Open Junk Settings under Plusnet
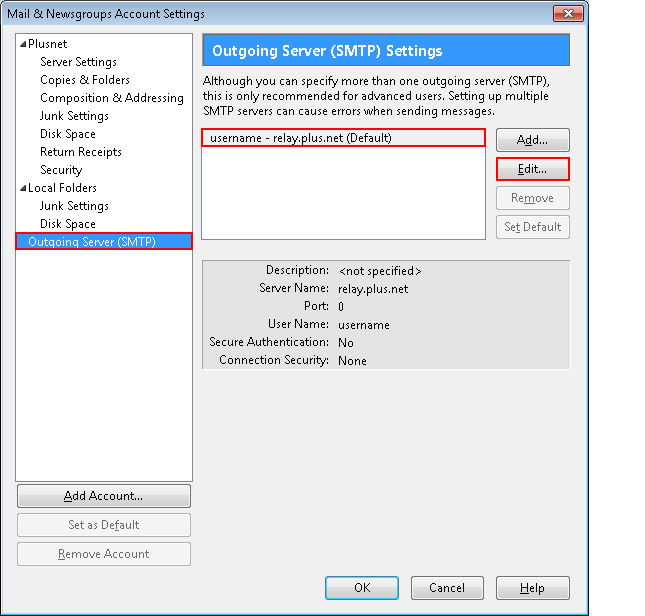The width and height of the screenshot is (645, 616). (x=74, y=116)
